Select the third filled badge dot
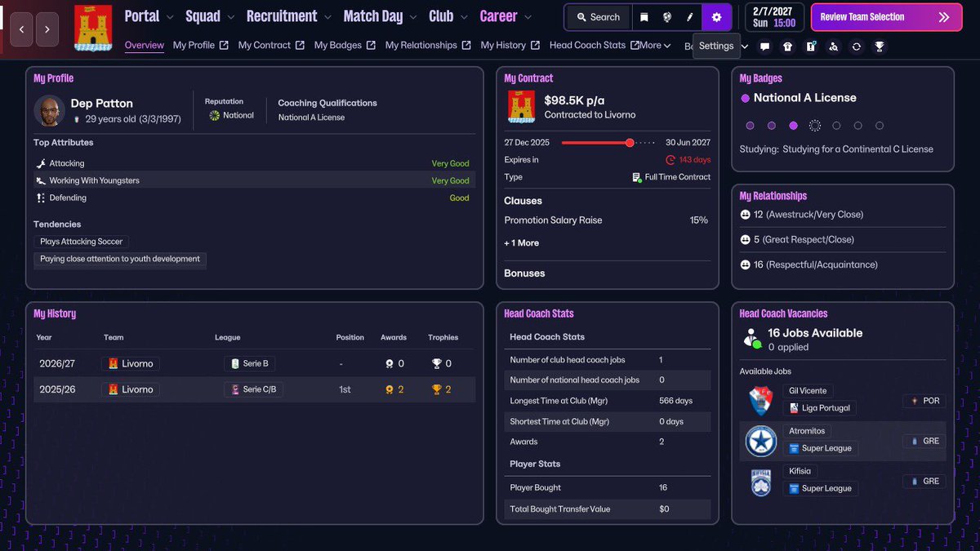Image resolution: width=980 pixels, height=551 pixels. pos(793,126)
